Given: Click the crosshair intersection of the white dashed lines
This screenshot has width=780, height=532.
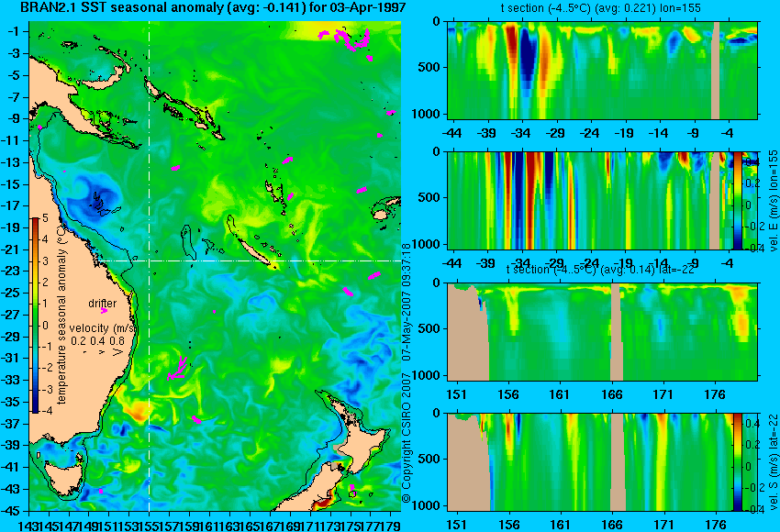Looking at the screenshot, I should 150,260.
